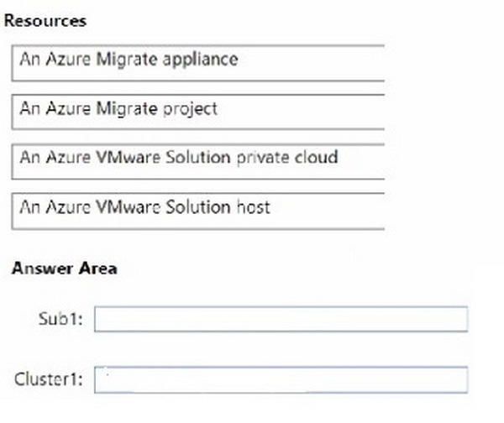
Task: Click the Answer Area heading
Action: (x=65, y=269)
